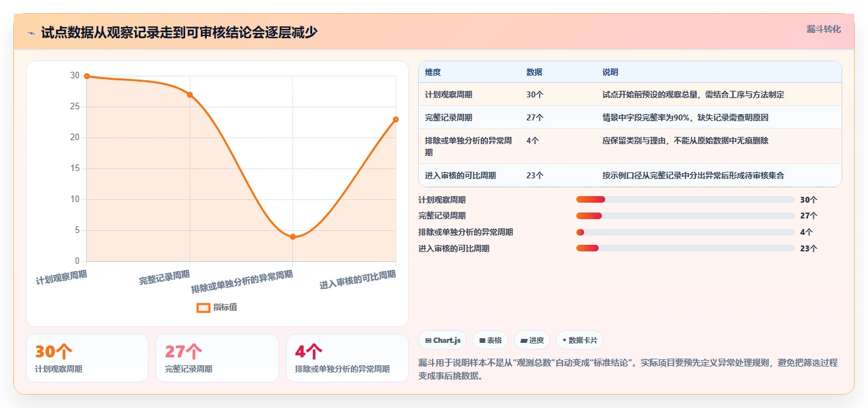Image resolution: width=868 pixels, height=408 pixels.
Task: Click the description starting 情景中字段完整率为90%
Action: coord(686,118)
